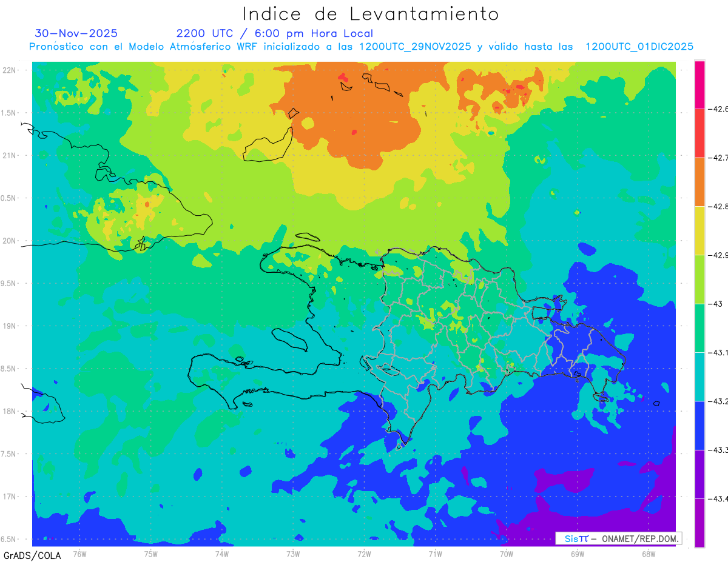Click the '17N' latitude axis label

coord(10,497)
